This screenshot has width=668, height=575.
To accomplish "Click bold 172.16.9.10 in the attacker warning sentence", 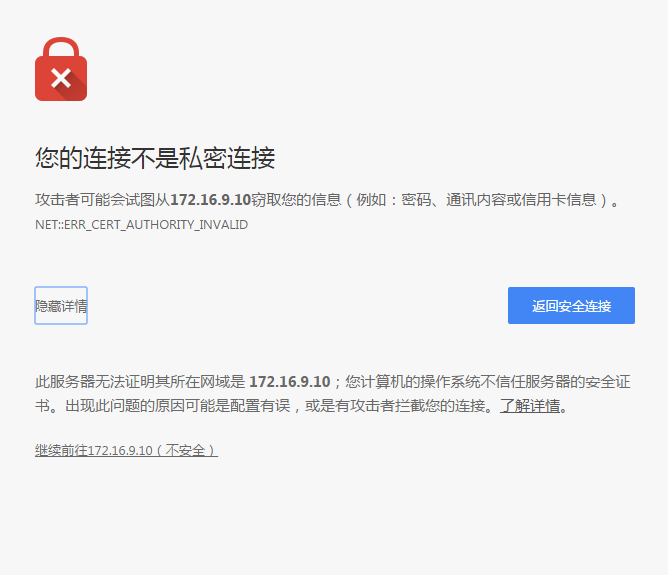I will [210, 200].
